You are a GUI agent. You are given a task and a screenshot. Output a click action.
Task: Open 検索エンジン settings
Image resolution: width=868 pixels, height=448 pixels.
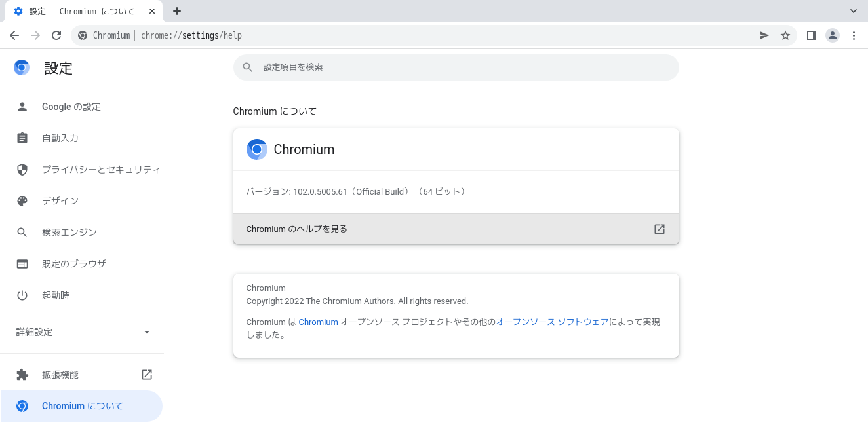(x=82, y=233)
